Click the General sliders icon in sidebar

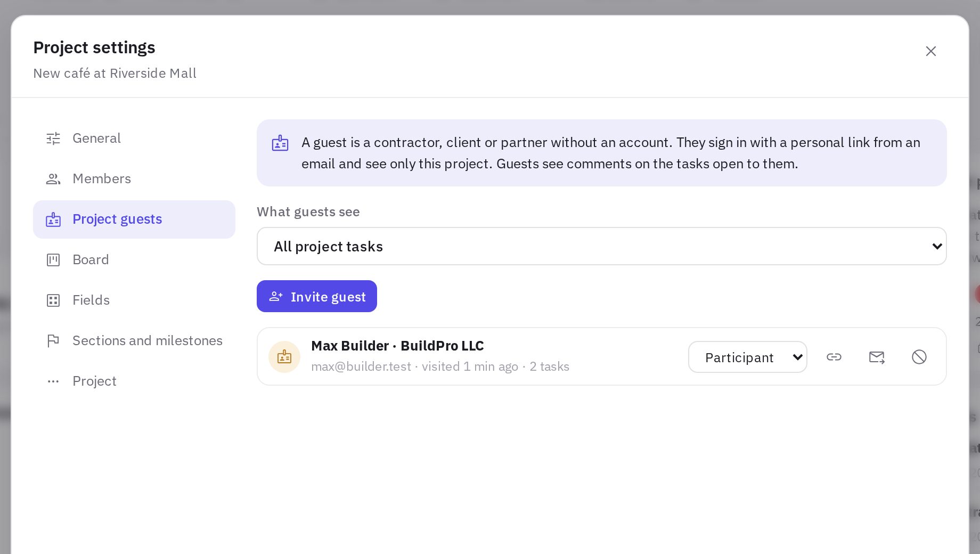pyautogui.click(x=53, y=138)
